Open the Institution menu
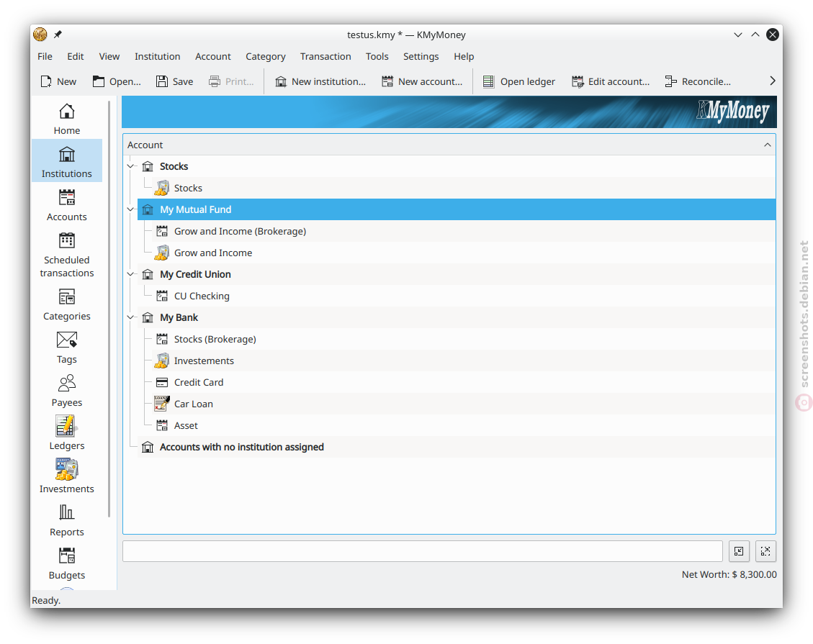813x644 pixels. (x=158, y=56)
